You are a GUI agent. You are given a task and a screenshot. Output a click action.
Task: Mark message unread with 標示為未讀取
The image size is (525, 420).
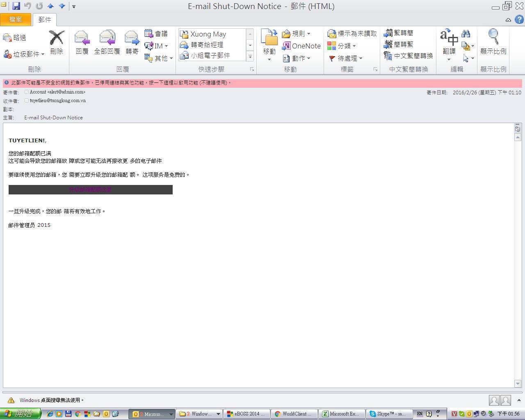352,34
